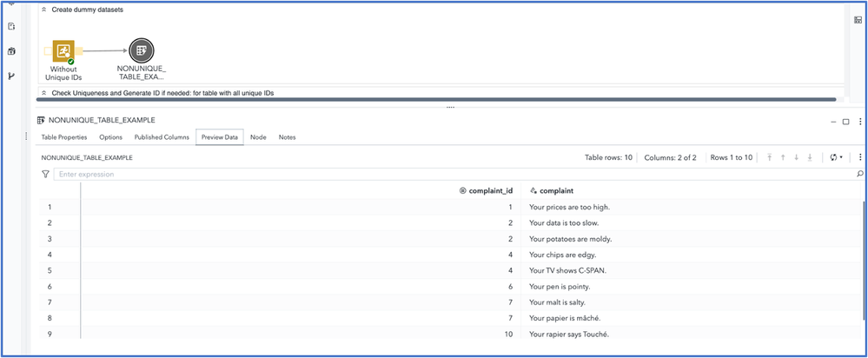This screenshot has height=358, width=868.
Task: Click the complaint column header
Action: [x=556, y=190]
